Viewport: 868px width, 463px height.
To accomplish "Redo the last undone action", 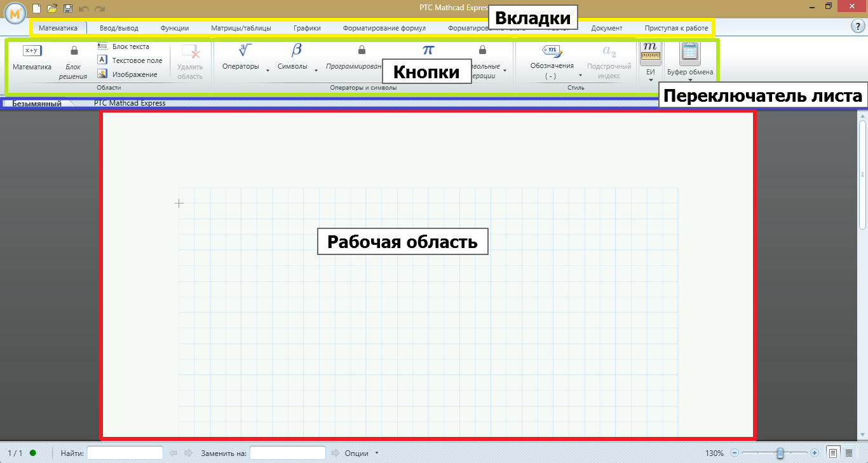I will (100, 8).
